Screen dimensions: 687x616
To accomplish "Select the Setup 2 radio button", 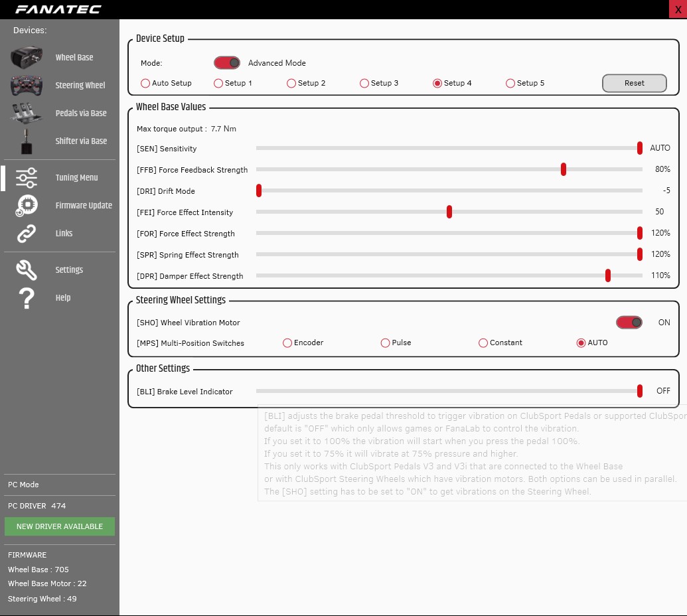I will [x=291, y=83].
